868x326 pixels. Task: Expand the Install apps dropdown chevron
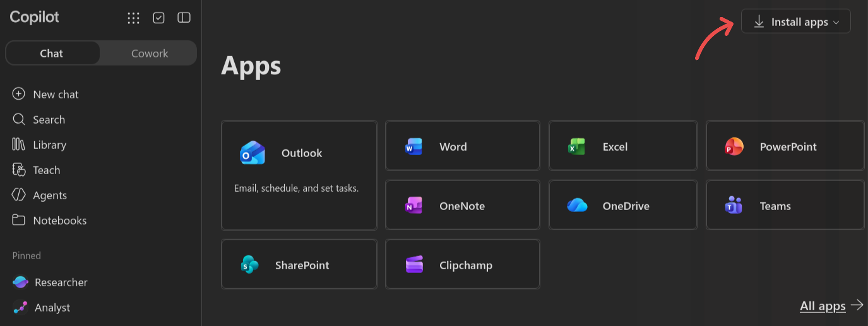[836, 22]
